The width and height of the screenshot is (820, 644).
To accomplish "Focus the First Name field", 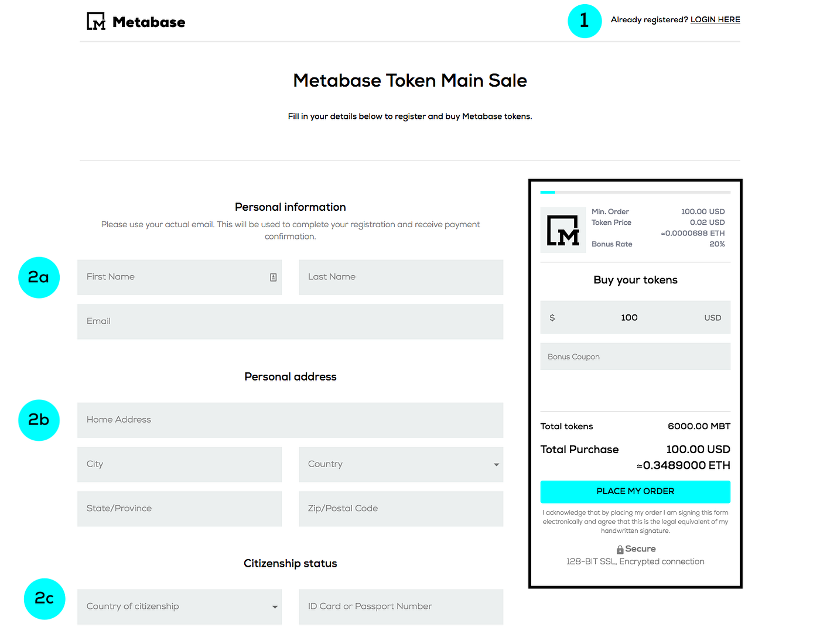I will coord(179,278).
